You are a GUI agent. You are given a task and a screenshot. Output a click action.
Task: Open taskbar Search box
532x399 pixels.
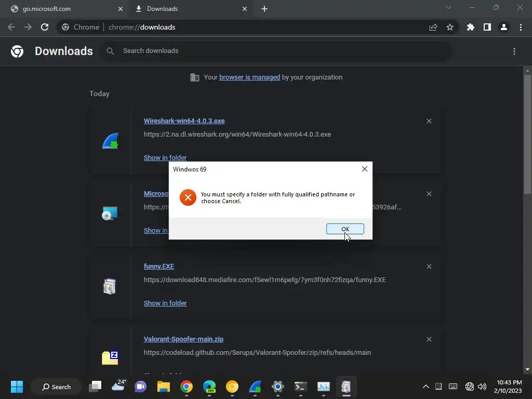pos(56,387)
